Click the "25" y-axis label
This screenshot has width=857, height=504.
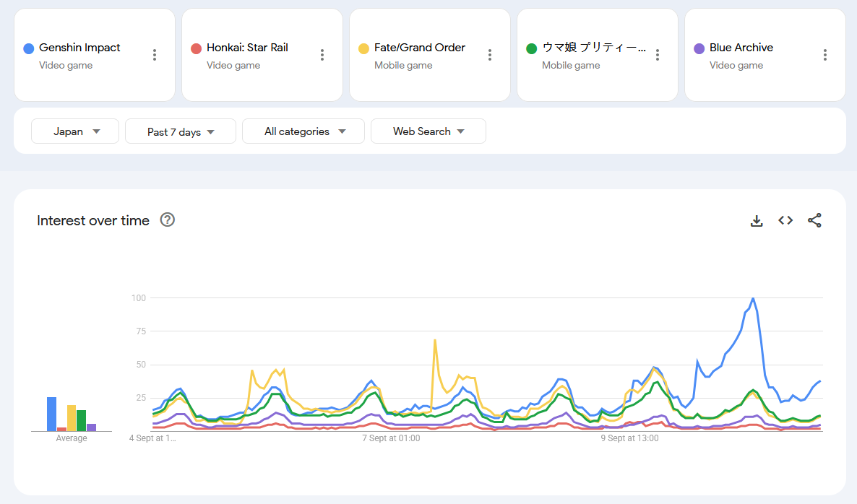coord(141,398)
